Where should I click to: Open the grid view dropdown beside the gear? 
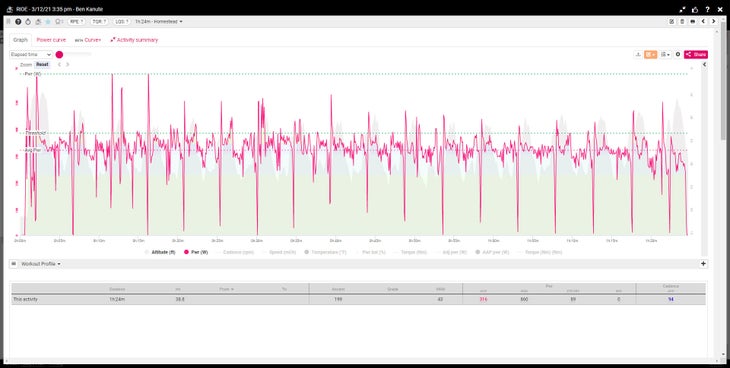click(x=665, y=55)
